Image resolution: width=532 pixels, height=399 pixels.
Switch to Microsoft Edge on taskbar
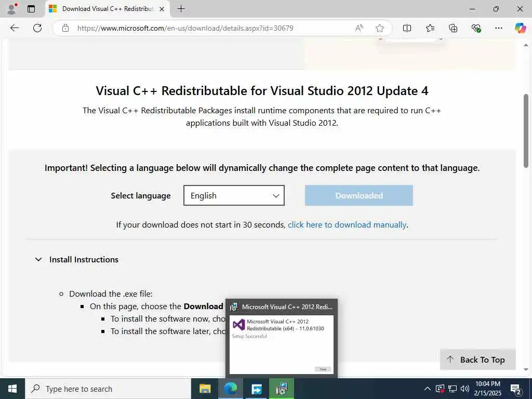230,389
